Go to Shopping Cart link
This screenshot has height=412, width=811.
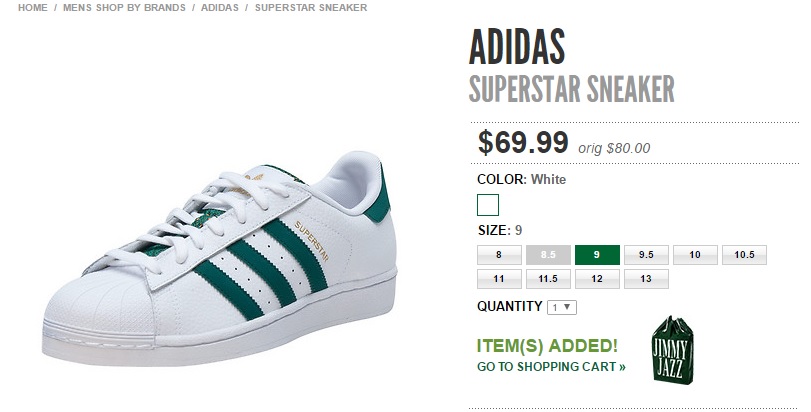tap(551, 366)
